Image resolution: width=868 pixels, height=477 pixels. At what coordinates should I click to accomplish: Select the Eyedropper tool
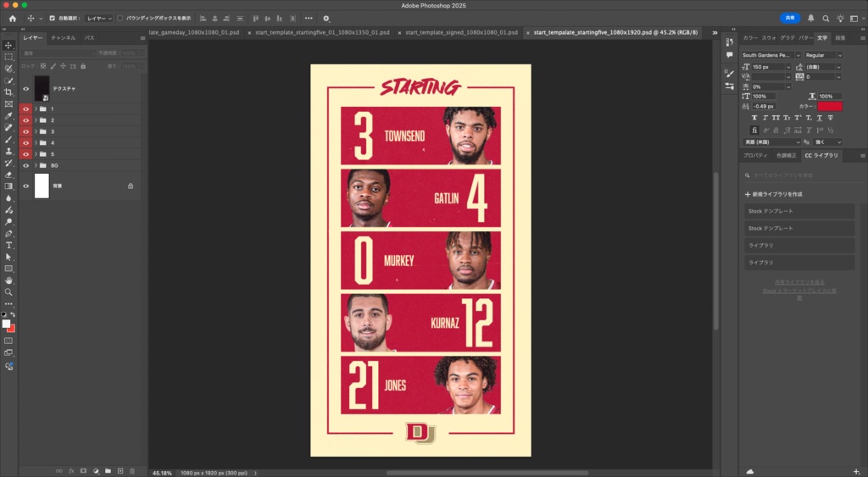(x=8, y=116)
